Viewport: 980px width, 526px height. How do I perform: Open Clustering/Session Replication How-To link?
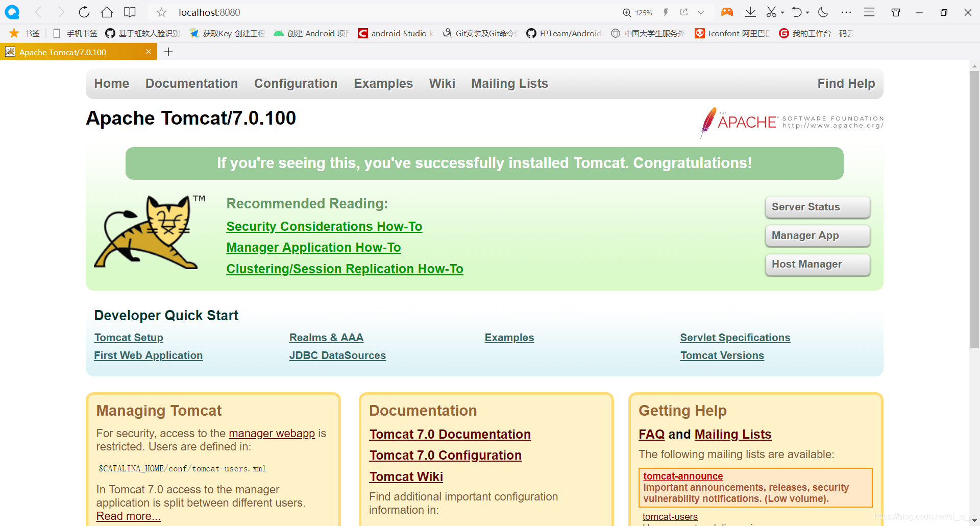345,269
